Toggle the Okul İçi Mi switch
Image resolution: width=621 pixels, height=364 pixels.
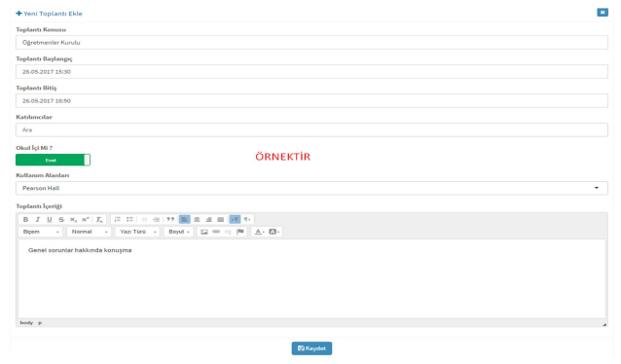point(54,160)
